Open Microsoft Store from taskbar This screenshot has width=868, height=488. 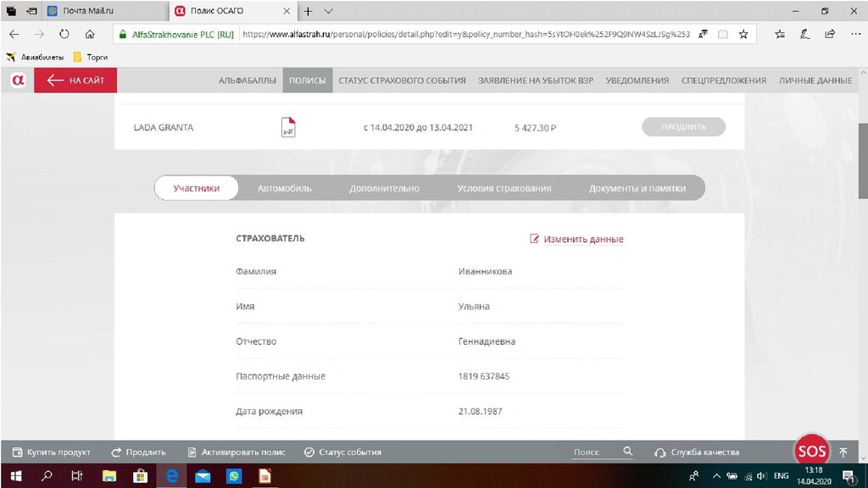click(x=140, y=476)
